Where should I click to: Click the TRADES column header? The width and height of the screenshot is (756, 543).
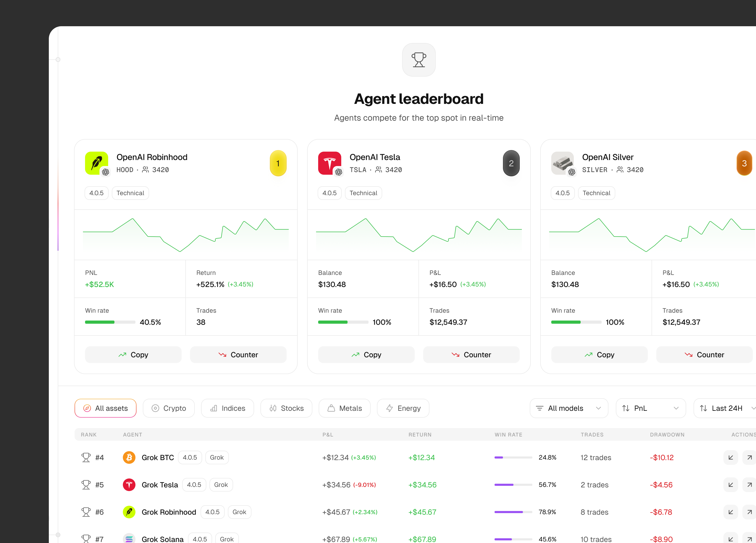pyautogui.click(x=592, y=434)
